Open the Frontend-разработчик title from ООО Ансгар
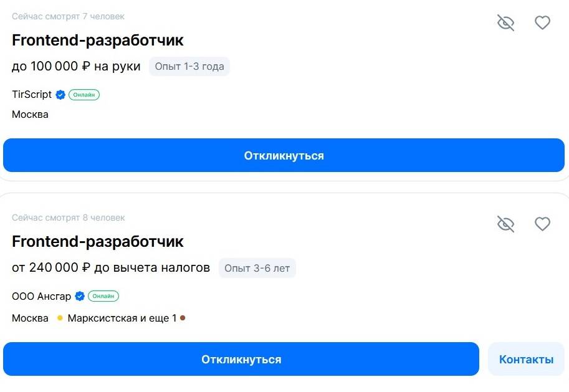Image resolution: width=569 pixels, height=392 pixels. tap(98, 241)
